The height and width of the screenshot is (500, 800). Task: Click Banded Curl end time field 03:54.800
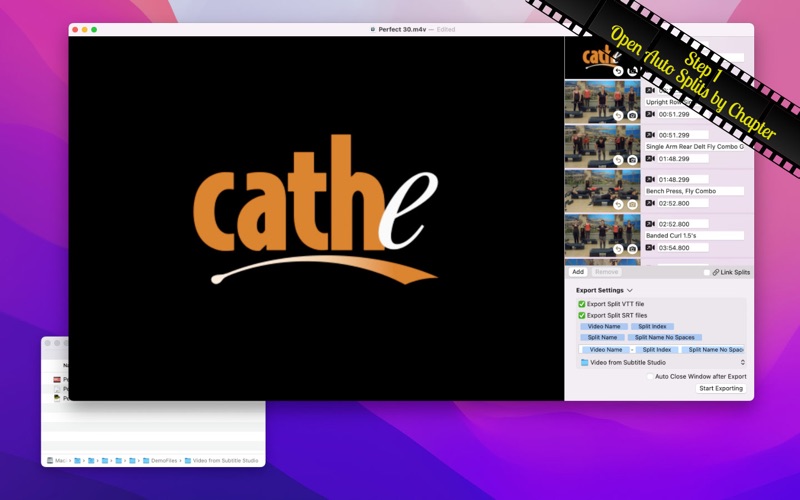pyautogui.click(x=683, y=247)
